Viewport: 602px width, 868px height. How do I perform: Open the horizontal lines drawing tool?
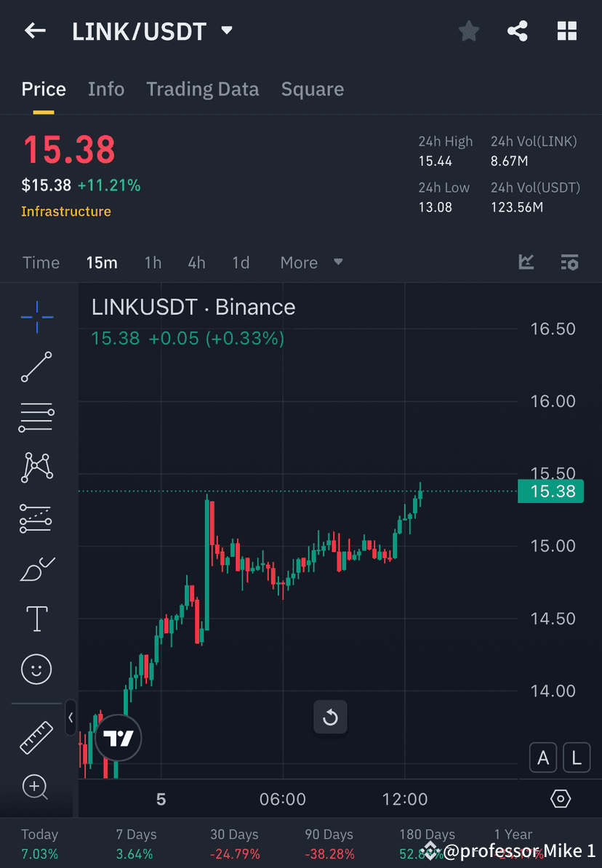click(x=36, y=417)
